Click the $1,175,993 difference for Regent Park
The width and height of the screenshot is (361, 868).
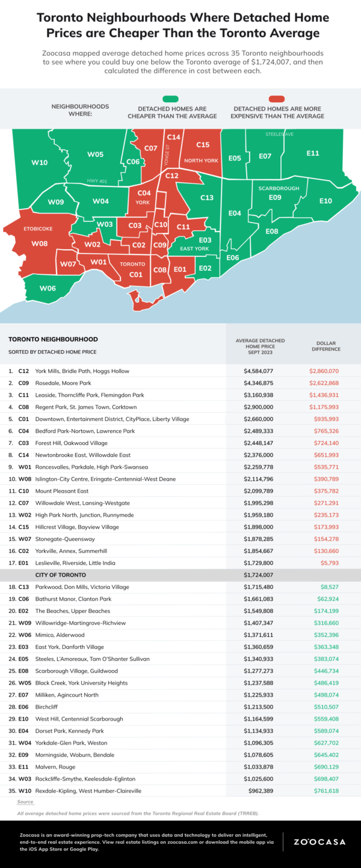tap(326, 407)
